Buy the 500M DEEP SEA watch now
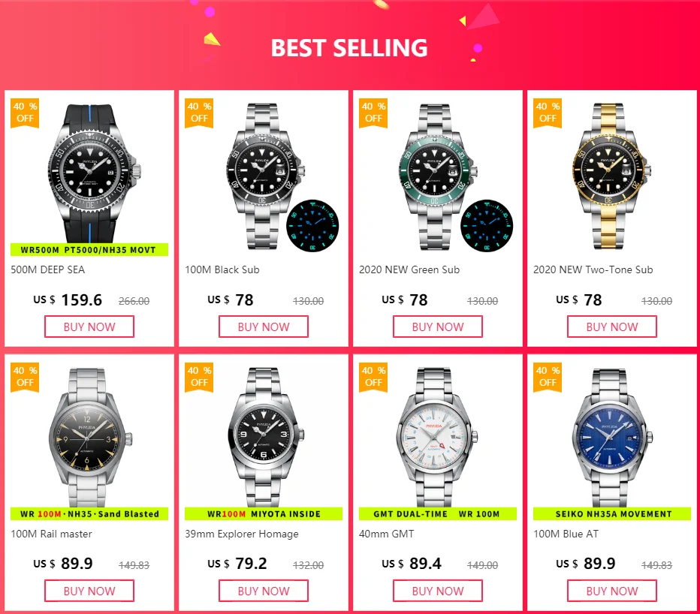700x614 pixels. 89,327
